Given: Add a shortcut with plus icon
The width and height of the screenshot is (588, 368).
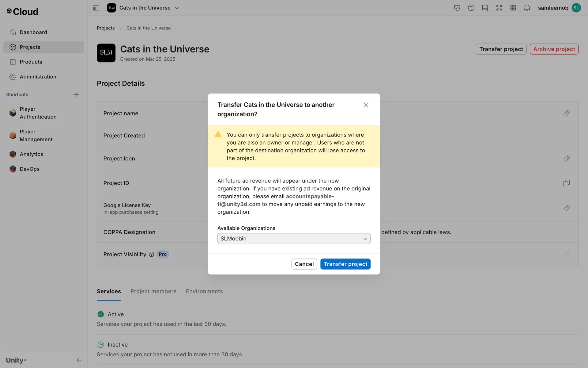Looking at the screenshot, I should (76, 94).
